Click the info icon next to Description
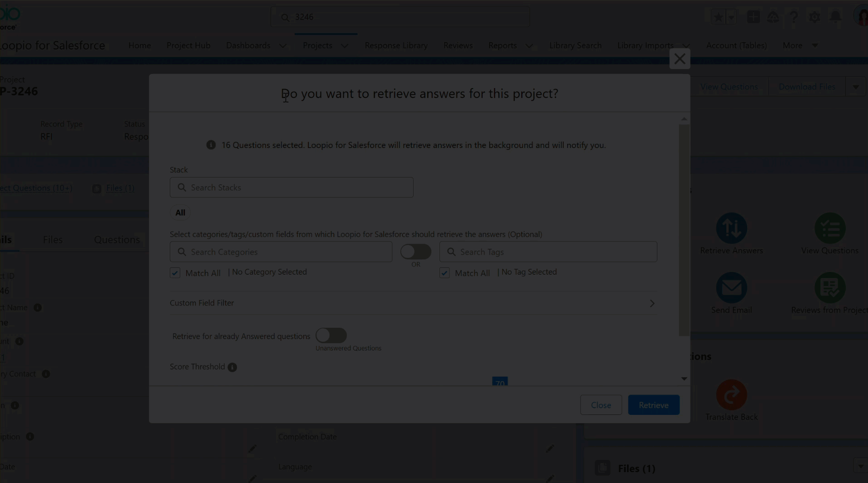Viewport: 868px width, 483px height. tap(30, 437)
